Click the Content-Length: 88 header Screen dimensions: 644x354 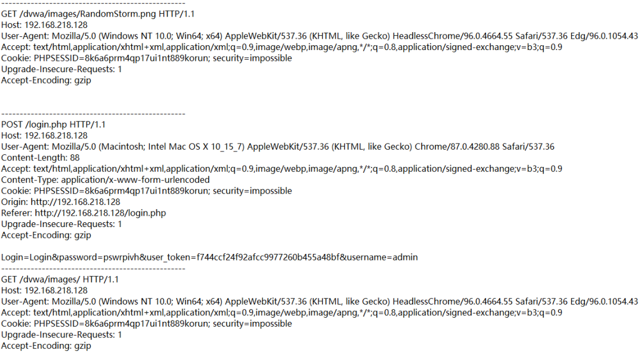click(x=41, y=158)
